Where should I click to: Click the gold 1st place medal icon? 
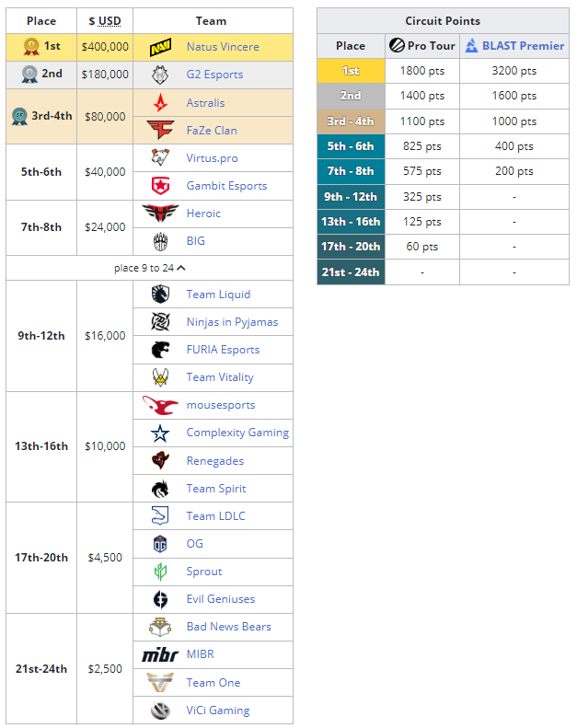31,46
